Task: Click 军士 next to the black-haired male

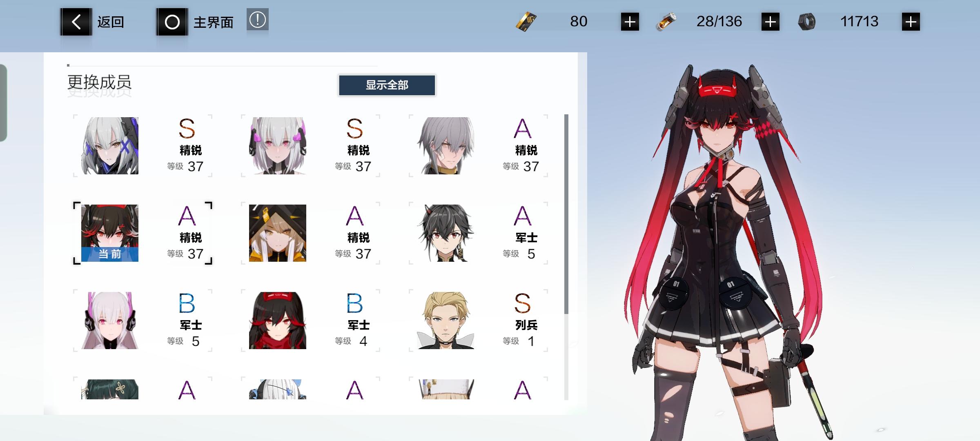Action: [526, 238]
